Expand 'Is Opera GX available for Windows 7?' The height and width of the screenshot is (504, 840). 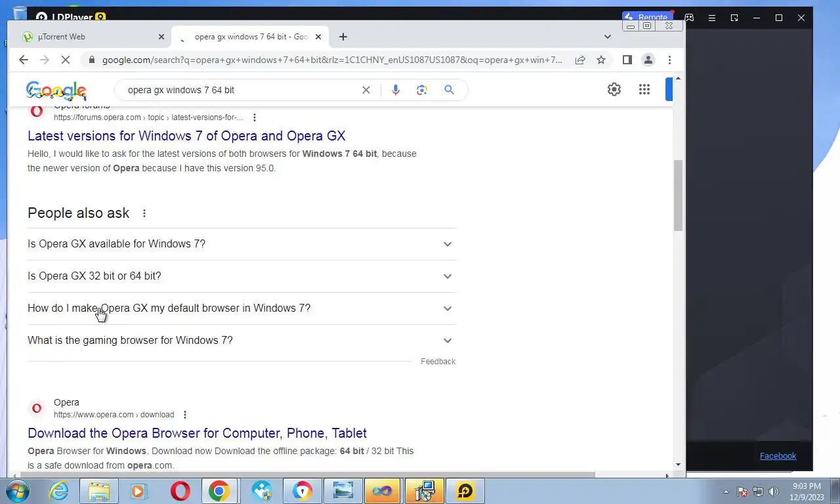click(241, 244)
